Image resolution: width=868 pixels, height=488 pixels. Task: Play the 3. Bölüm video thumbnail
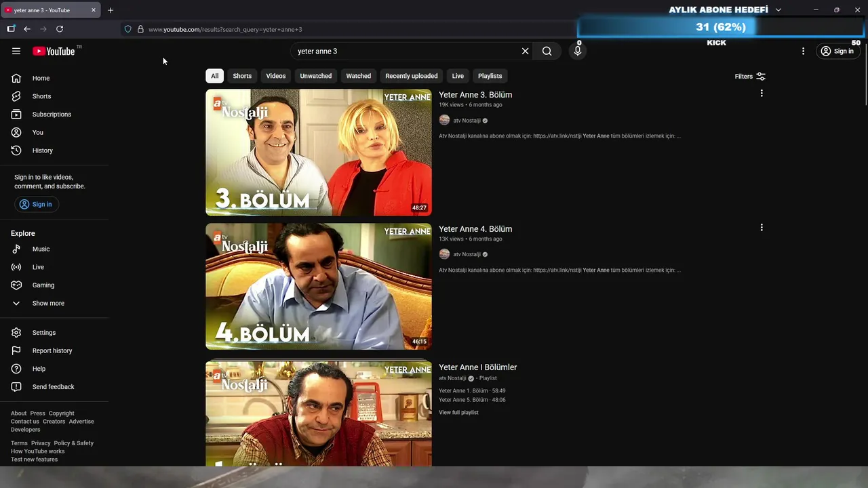point(319,152)
